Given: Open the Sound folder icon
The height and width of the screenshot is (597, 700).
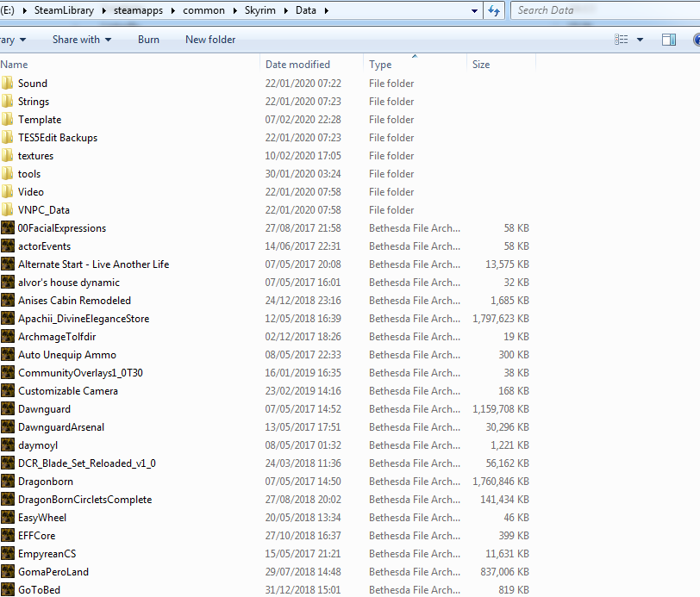Looking at the screenshot, I should 7,83.
